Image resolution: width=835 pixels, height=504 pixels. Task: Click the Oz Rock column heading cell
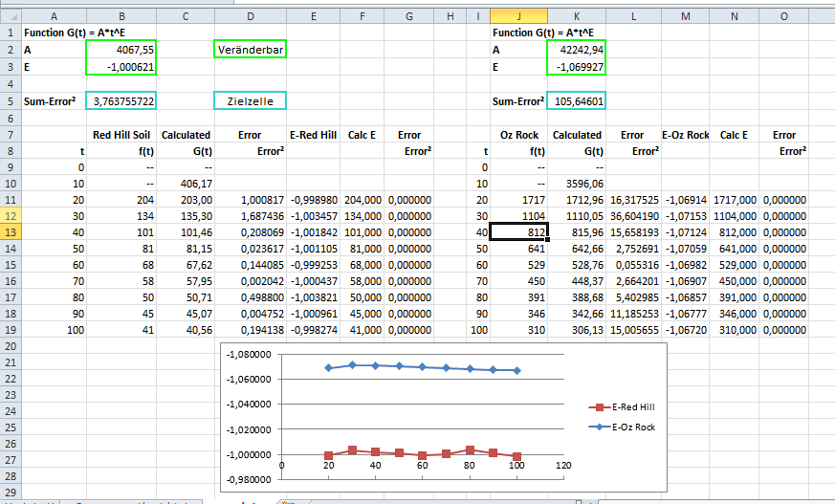click(x=517, y=136)
